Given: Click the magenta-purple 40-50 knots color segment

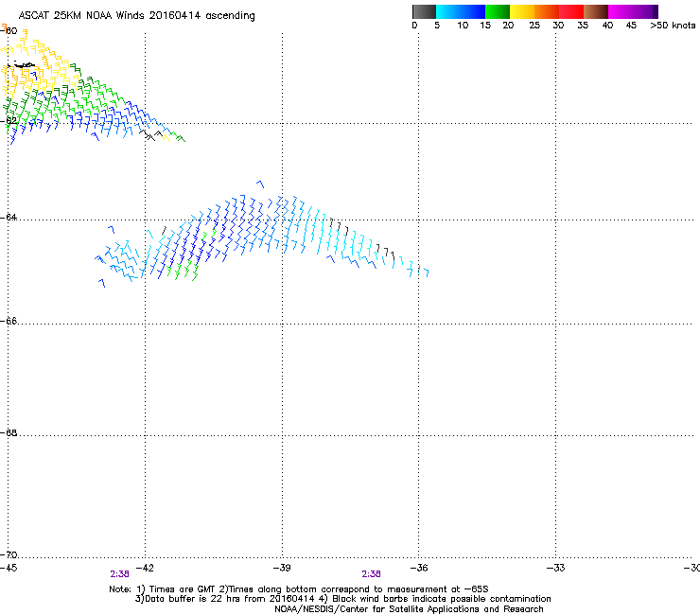Looking at the screenshot, I should (x=633, y=11).
